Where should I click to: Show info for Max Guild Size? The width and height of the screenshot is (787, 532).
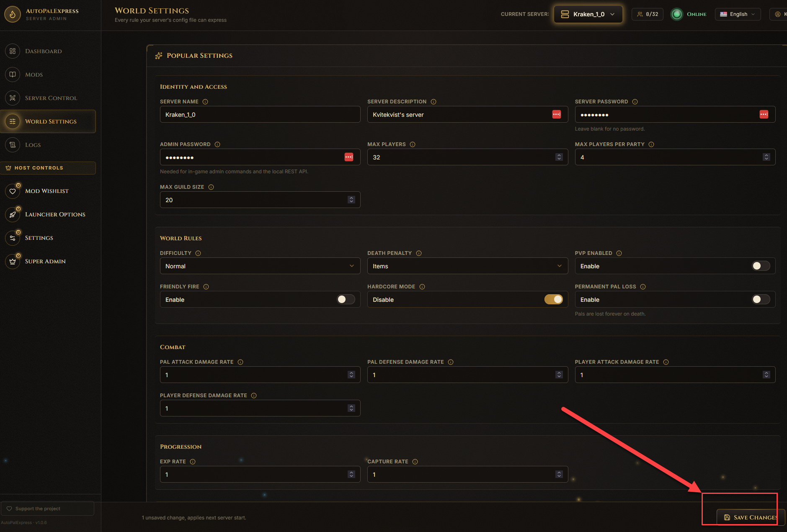211,187
